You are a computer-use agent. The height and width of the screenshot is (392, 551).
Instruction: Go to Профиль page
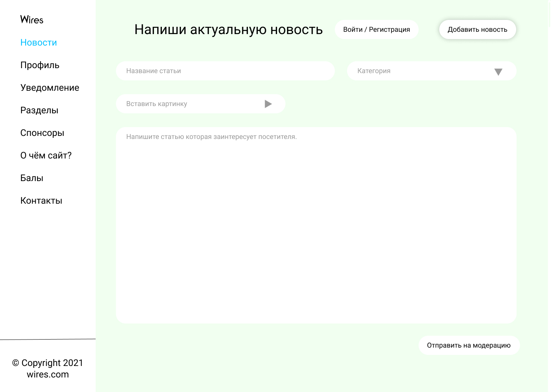40,65
